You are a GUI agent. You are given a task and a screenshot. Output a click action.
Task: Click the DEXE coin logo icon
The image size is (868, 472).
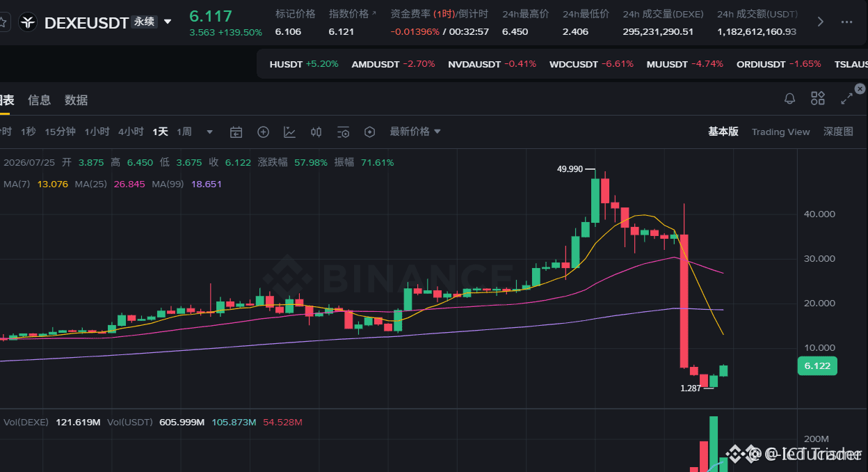click(x=28, y=22)
